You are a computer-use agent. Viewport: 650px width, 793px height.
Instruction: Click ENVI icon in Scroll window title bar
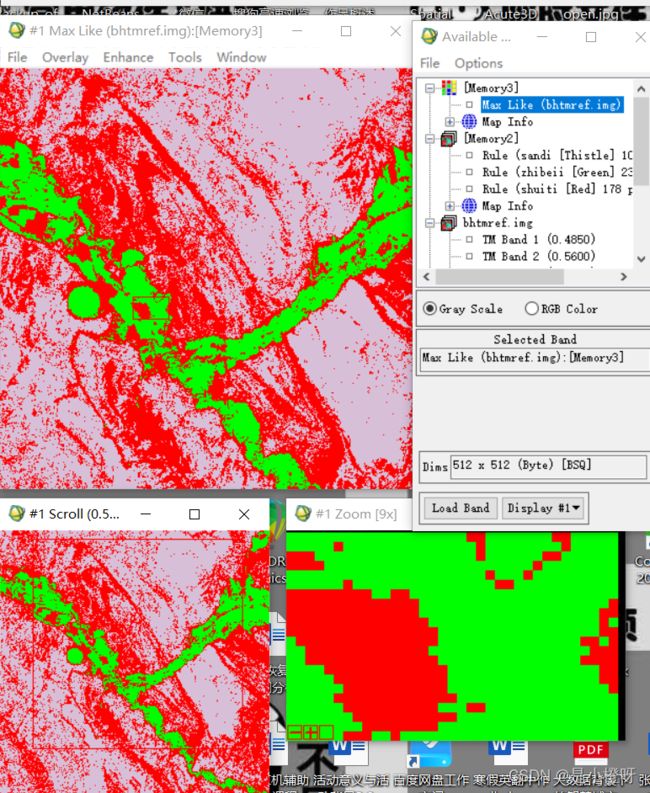(17, 514)
